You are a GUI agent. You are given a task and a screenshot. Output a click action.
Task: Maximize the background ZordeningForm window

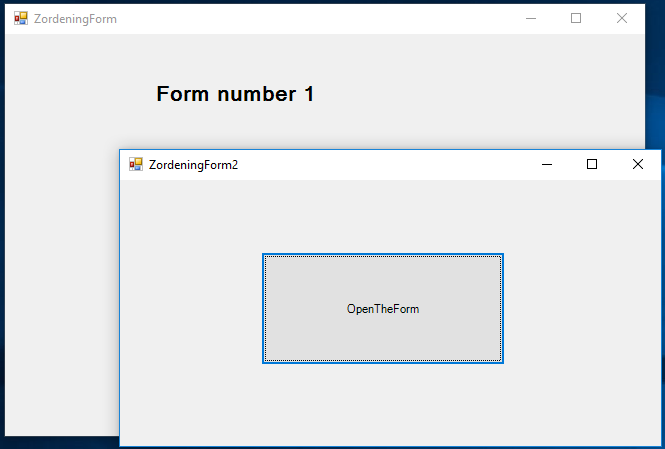point(576,18)
